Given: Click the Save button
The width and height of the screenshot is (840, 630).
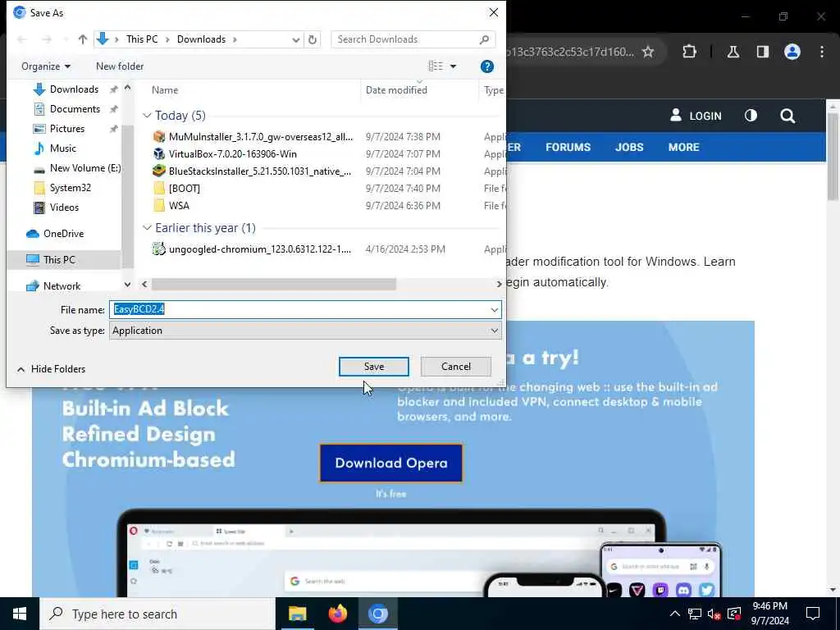Looking at the screenshot, I should pos(373,367).
